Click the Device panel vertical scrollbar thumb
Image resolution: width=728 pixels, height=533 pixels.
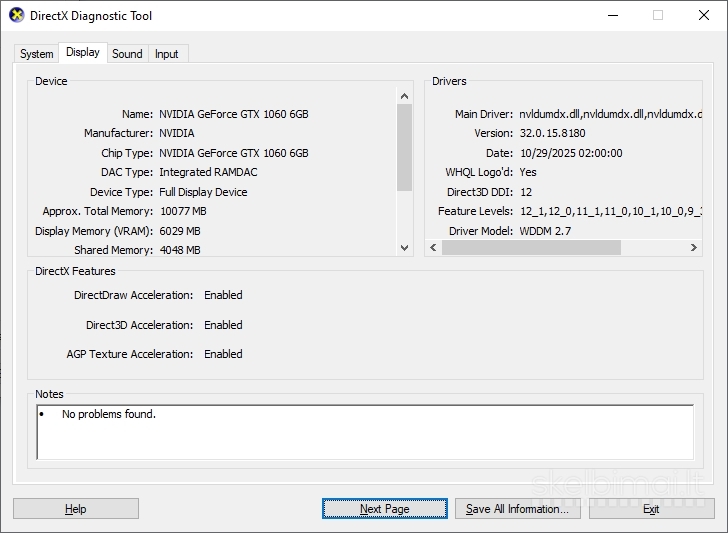click(404, 147)
